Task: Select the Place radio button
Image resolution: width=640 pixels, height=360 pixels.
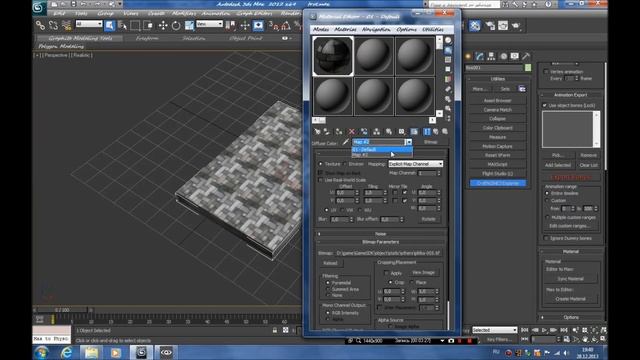Action: [411, 282]
